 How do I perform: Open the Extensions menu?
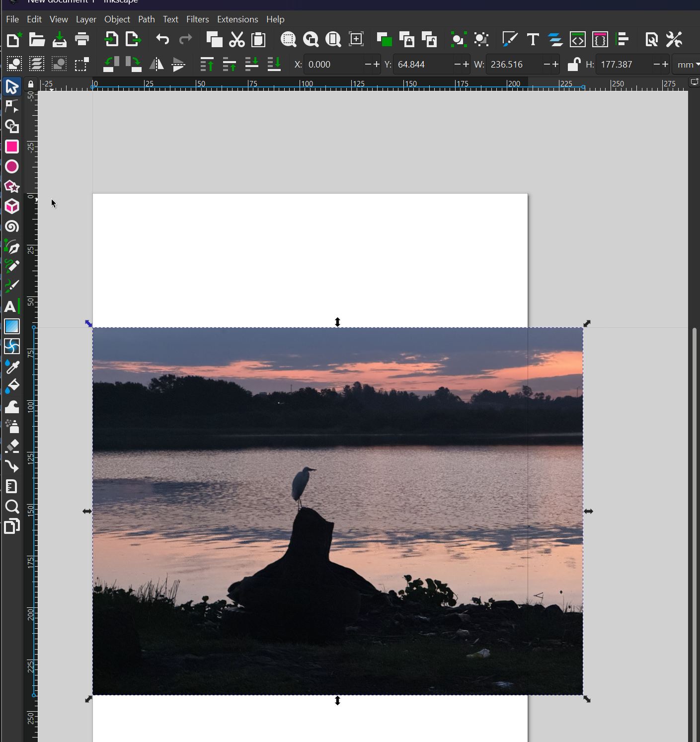click(x=237, y=19)
